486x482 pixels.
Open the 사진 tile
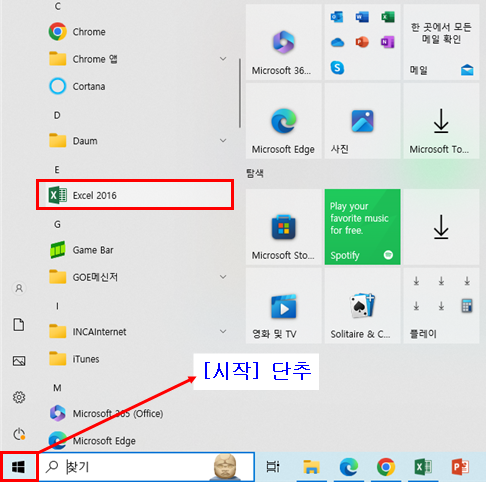pos(363,121)
